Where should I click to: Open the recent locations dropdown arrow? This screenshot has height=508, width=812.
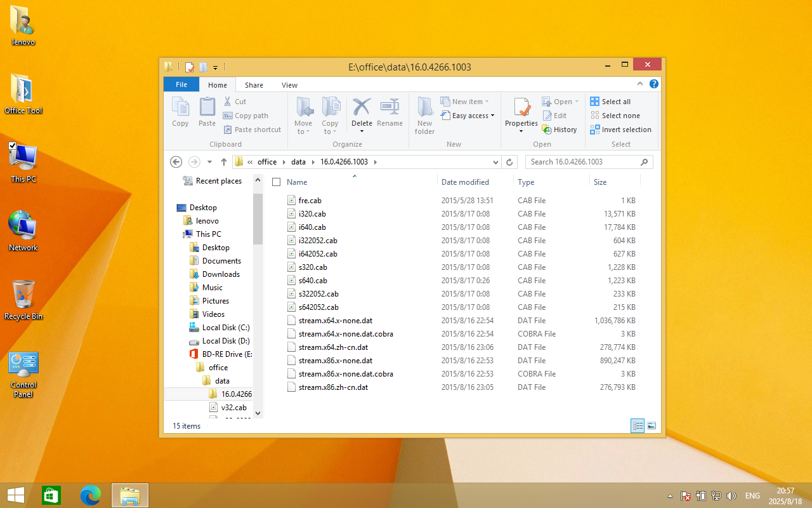(x=209, y=162)
